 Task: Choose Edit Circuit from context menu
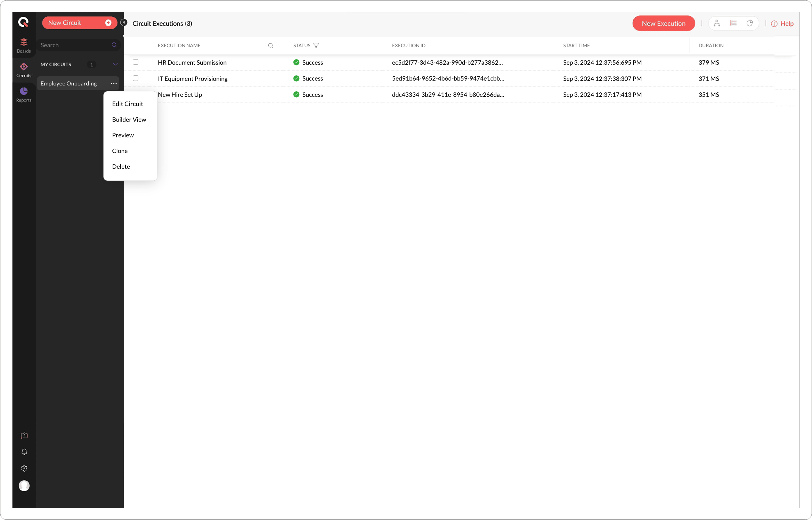(x=127, y=104)
